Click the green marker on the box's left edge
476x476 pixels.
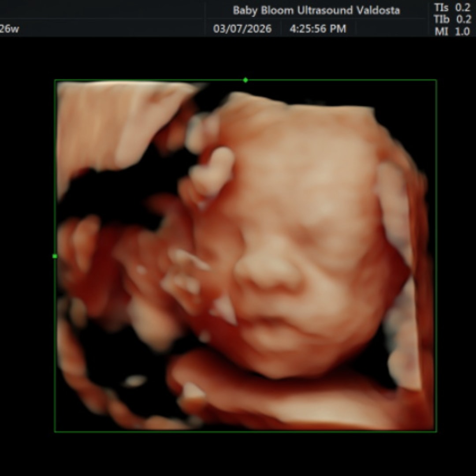55,256
